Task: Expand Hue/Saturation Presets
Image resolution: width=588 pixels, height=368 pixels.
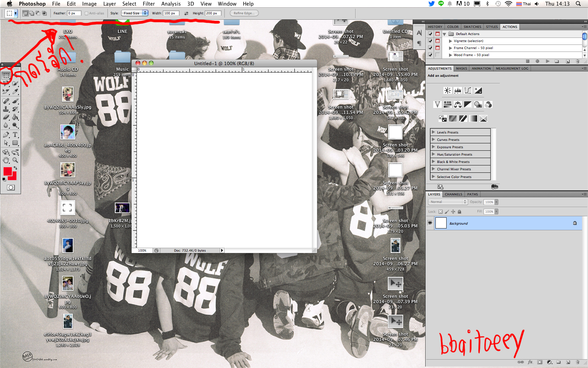Action: coord(433,154)
